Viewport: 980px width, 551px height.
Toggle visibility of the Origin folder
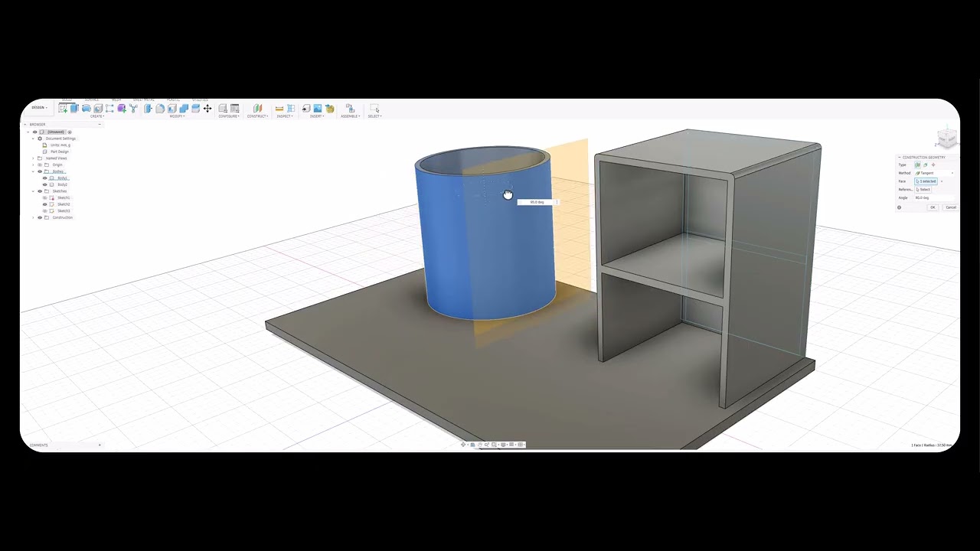tap(40, 165)
